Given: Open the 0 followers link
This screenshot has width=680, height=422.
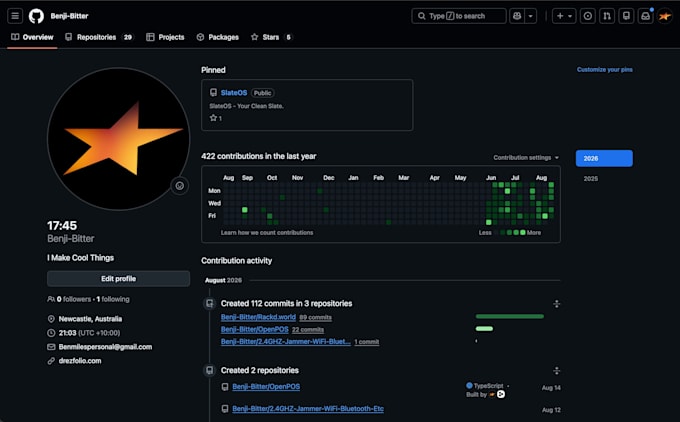Looking at the screenshot, I should [x=74, y=299].
